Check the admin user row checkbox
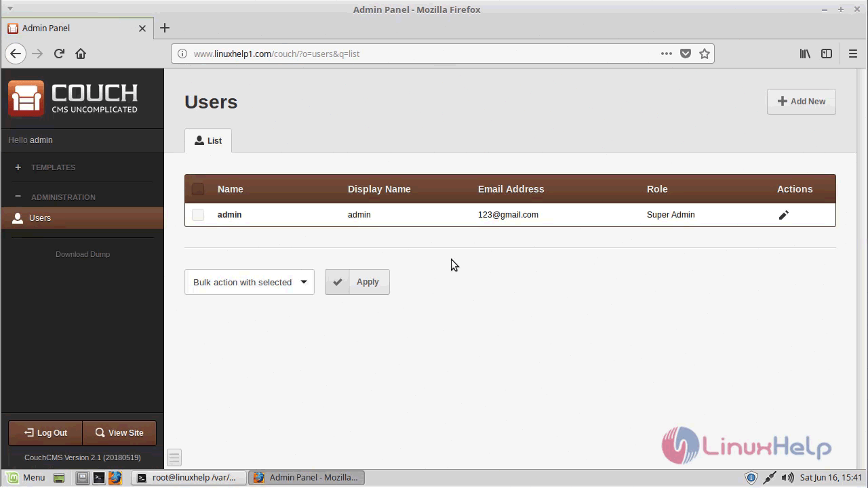Image resolution: width=868 pixels, height=488 pixels. 198,215
